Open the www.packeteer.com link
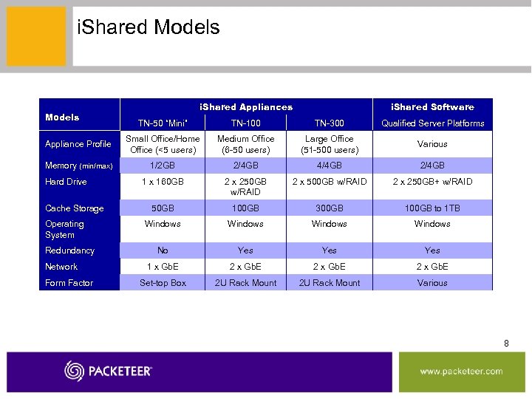The height and width of the screenshot is (399, 532). (461, 371)
